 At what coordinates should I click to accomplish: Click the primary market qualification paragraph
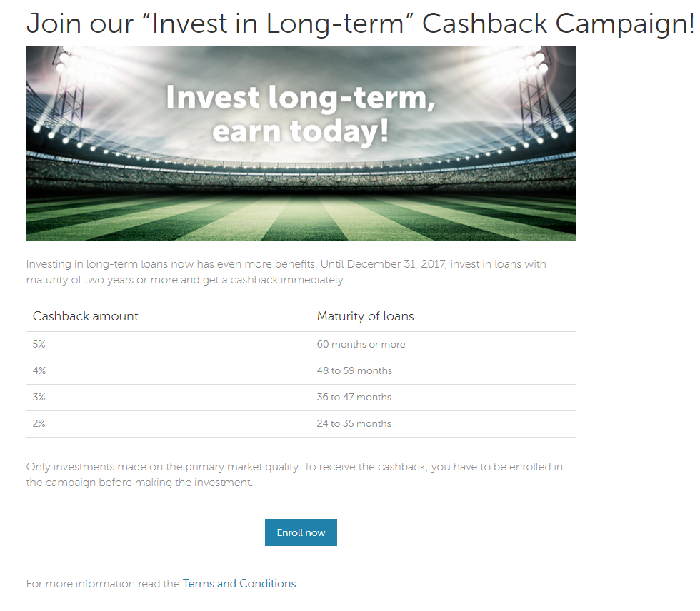coord(294,474)
